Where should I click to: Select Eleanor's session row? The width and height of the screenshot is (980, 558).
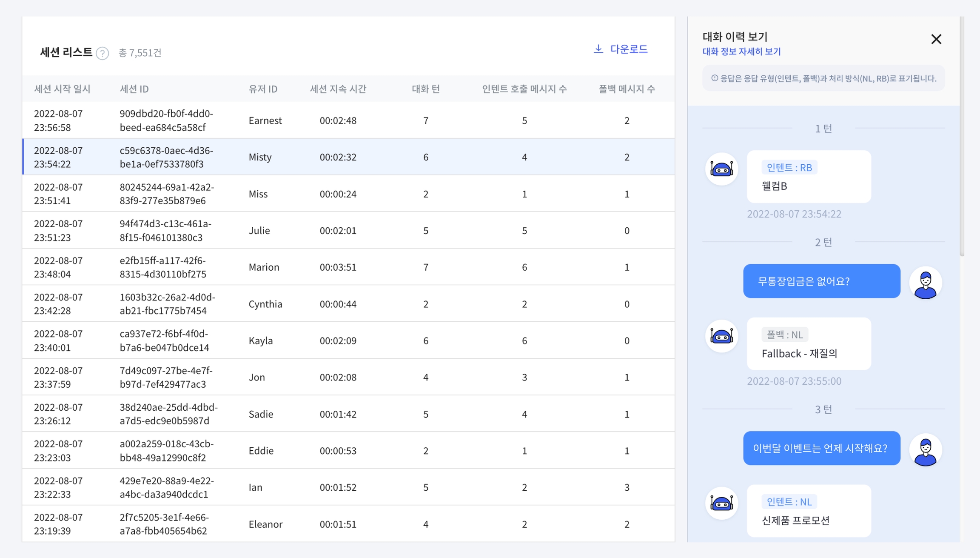point(348,524)
